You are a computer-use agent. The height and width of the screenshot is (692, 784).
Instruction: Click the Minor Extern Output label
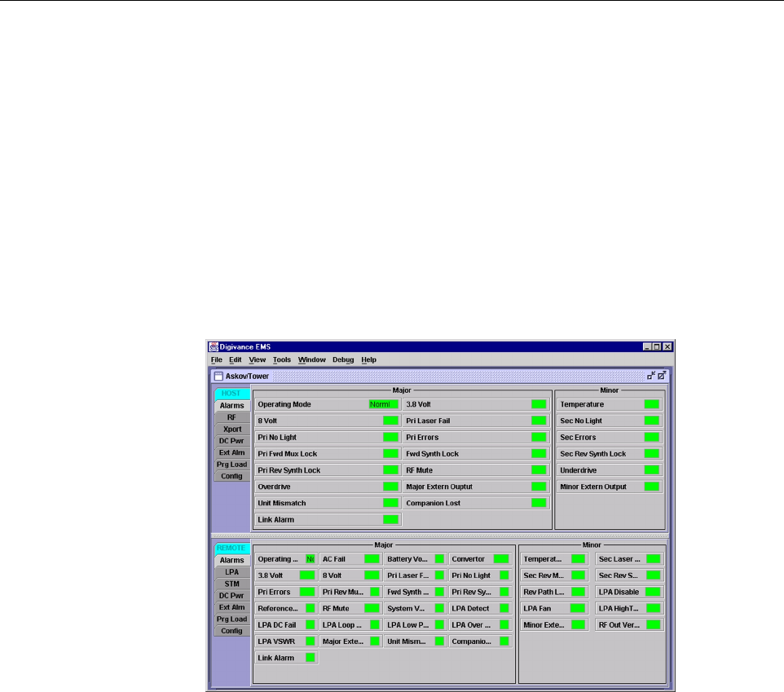[x=593, y=487]
